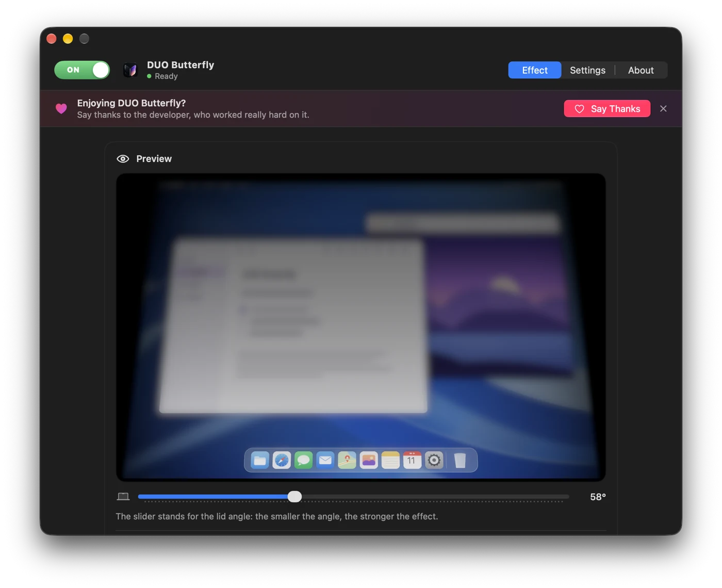Click the 58° angle value
722x588 pixels.
coord(598,497)
